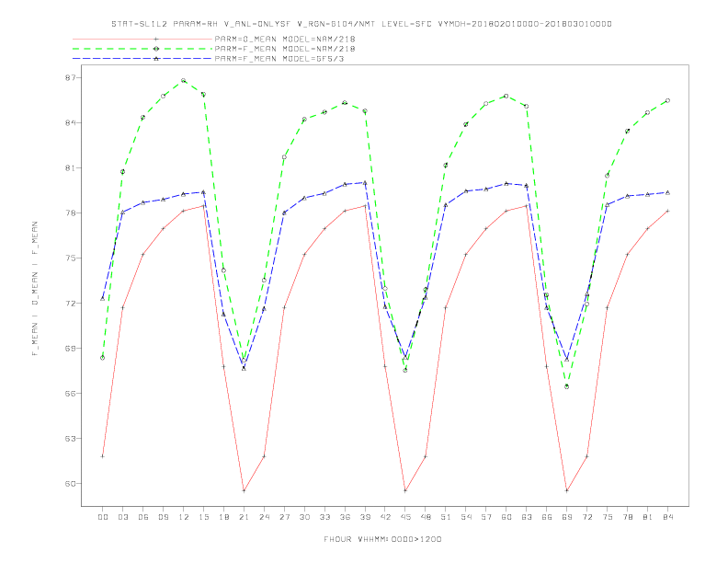Viewport: 728px width, 563px height.
Task: Click y-axis tick value 81
Action: tap(70, 168)
